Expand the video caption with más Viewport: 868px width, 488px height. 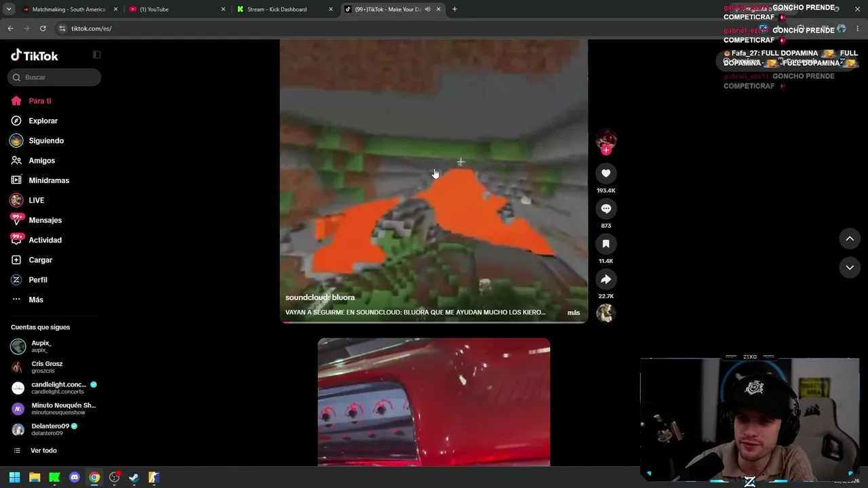pos(574,313)
